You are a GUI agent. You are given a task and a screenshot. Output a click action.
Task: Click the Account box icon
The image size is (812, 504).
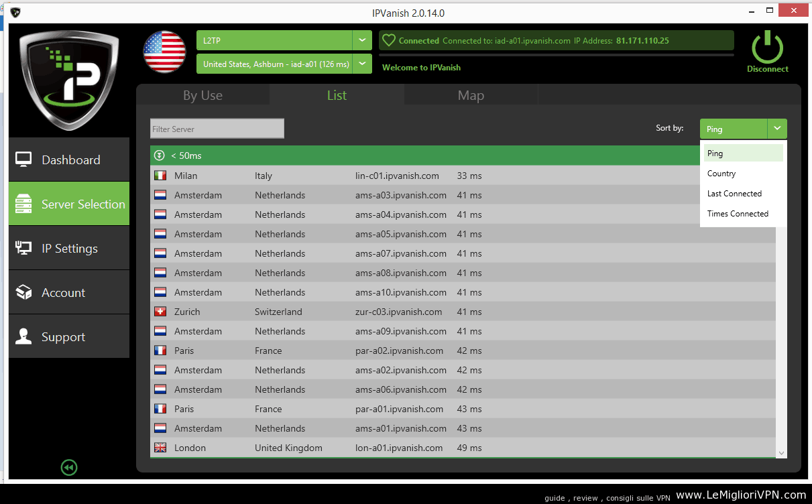coord(24,292)
